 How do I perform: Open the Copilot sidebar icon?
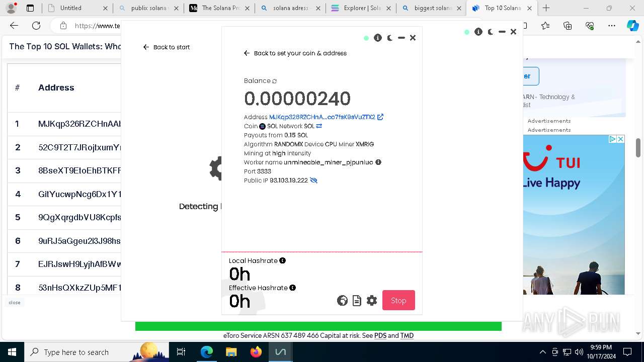pyautogui.click(x=632, y=26)
